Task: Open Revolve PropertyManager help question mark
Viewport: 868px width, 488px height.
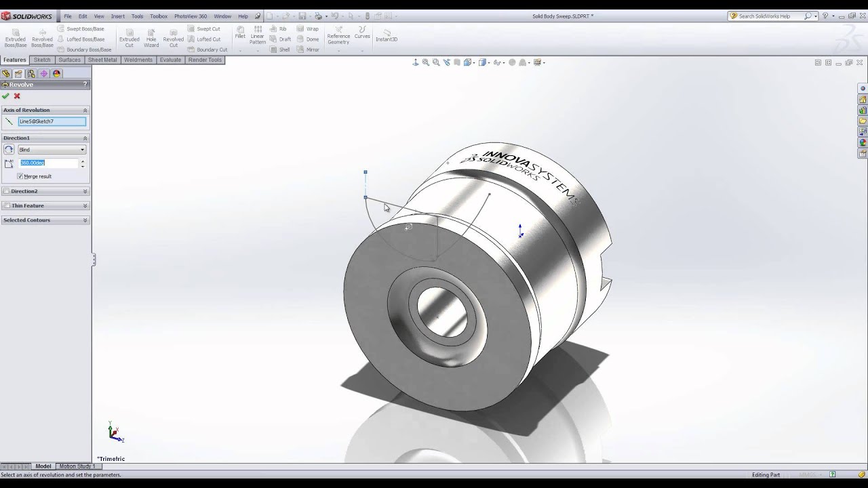Action: [x=85, y=84]
